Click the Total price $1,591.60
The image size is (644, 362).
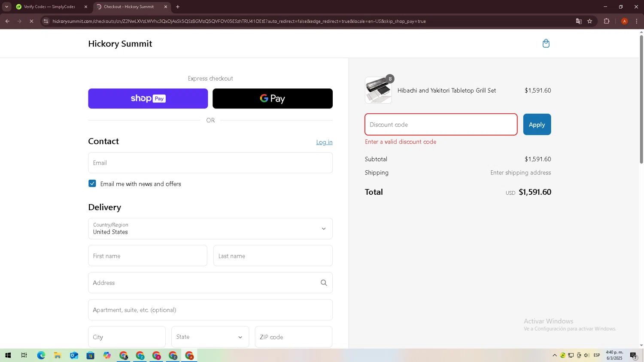(x=535, y=192)
